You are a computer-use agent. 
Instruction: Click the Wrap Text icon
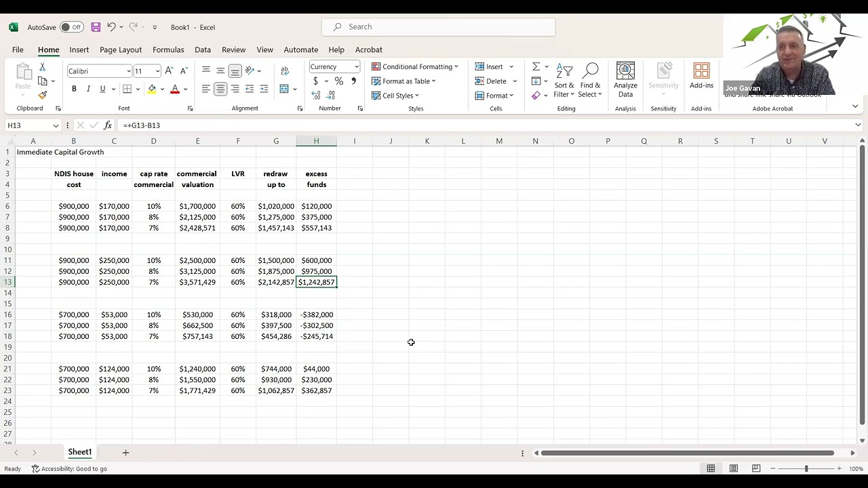284,70
